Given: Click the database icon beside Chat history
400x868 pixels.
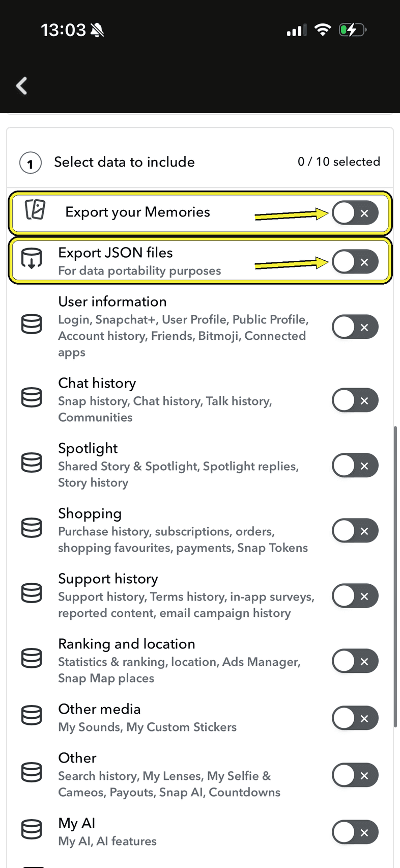Looking at the screenshot, I should point(32,397).
